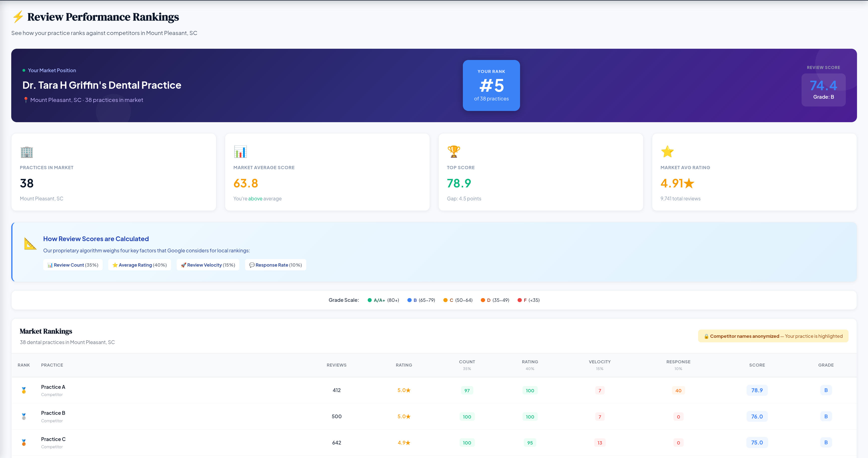Click Practice A name in rankings table
The height and width of the screenshot is (458, 868).
(x=53, y=387)
